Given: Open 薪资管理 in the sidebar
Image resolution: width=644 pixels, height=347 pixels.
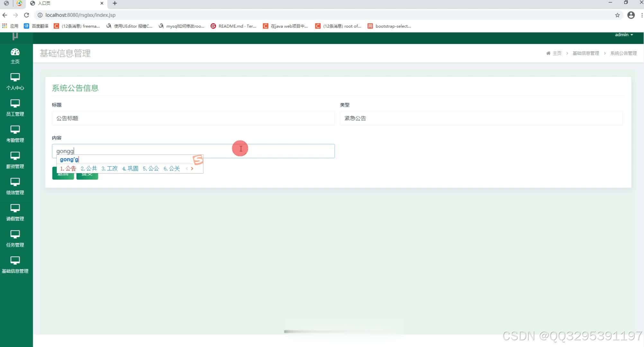Looking at the screenshot, I should (x=15, y=160).
